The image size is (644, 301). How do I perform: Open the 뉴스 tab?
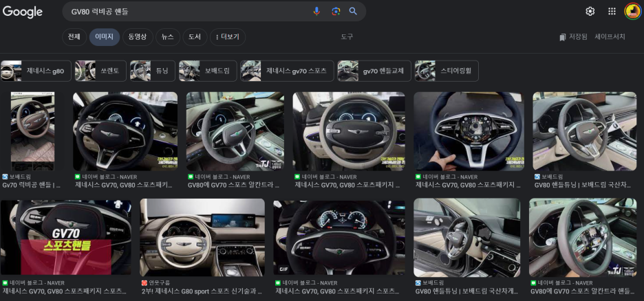tap(168, 37)
